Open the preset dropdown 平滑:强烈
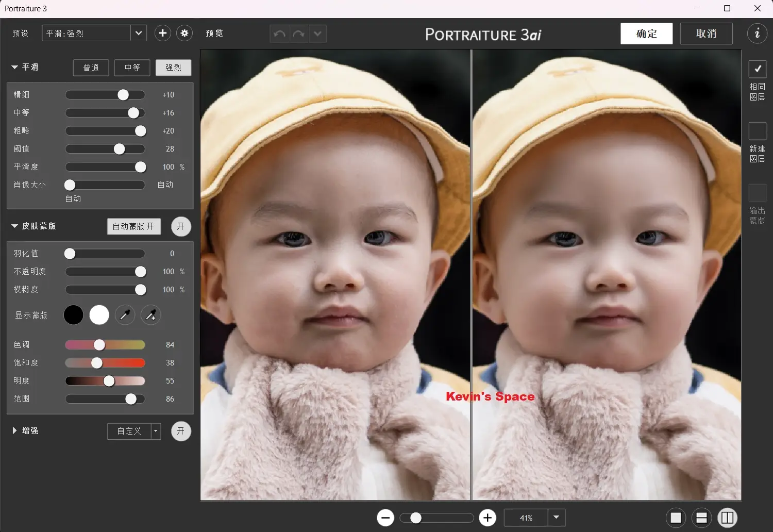Viewport: 773px width, 532px height. (x=94, y=33)
